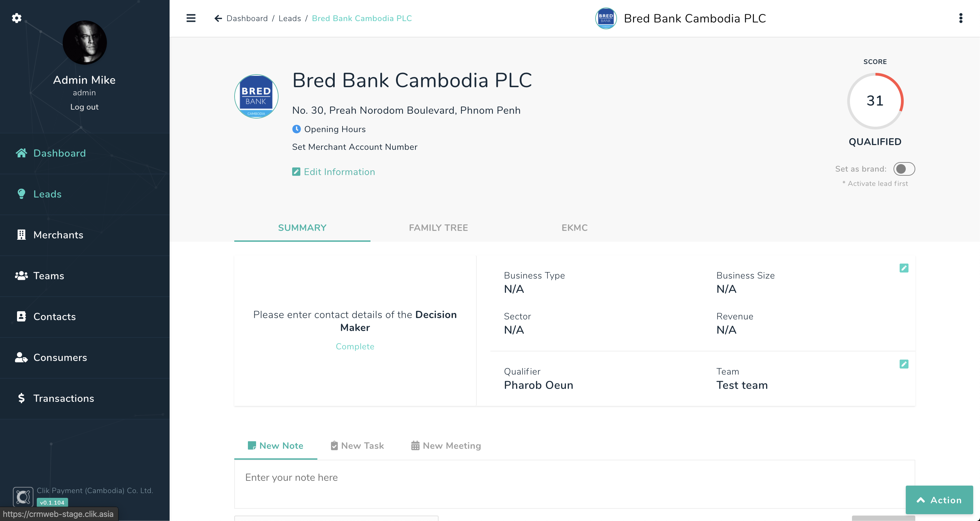This screenshot has height=521, width=980.
Task: Expand the Action menu button
Action: click(939, 500)
